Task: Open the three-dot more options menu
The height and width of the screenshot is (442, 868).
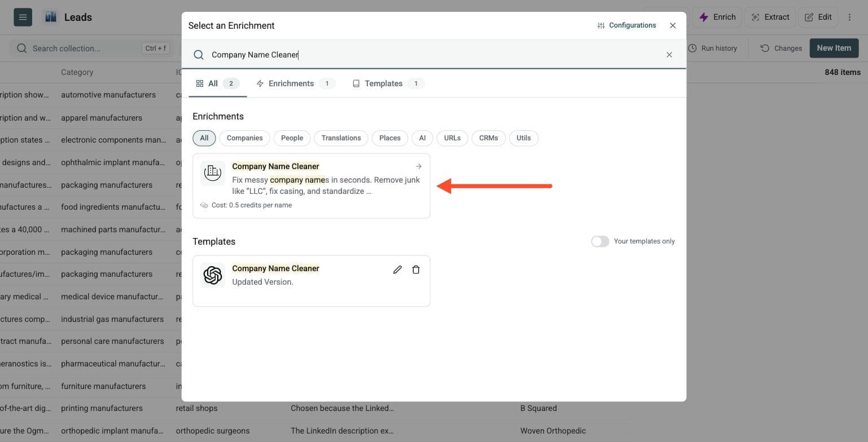Action: [x=849, y=17]
